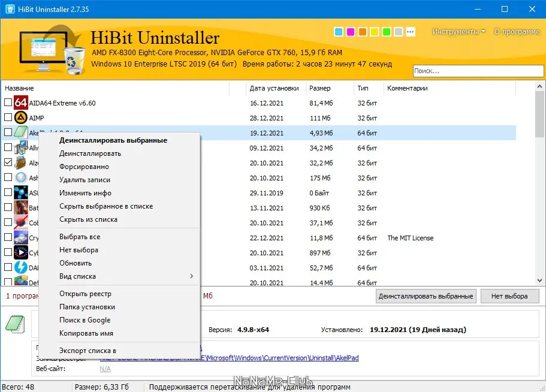Choose Поиск в Google in context menu
The width and height of the screenshot is (546, 392).
click(x=119, y=320)
